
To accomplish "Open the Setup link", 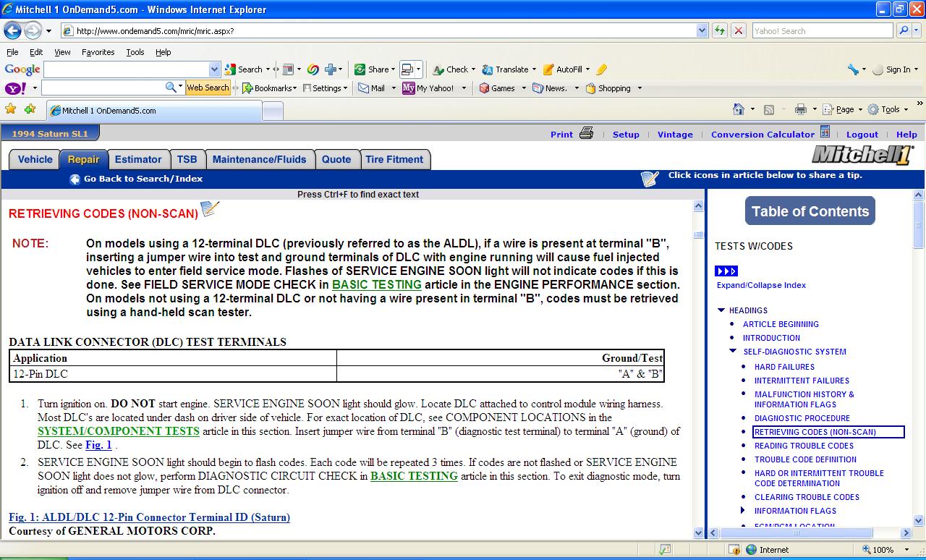I will point(626,135).
